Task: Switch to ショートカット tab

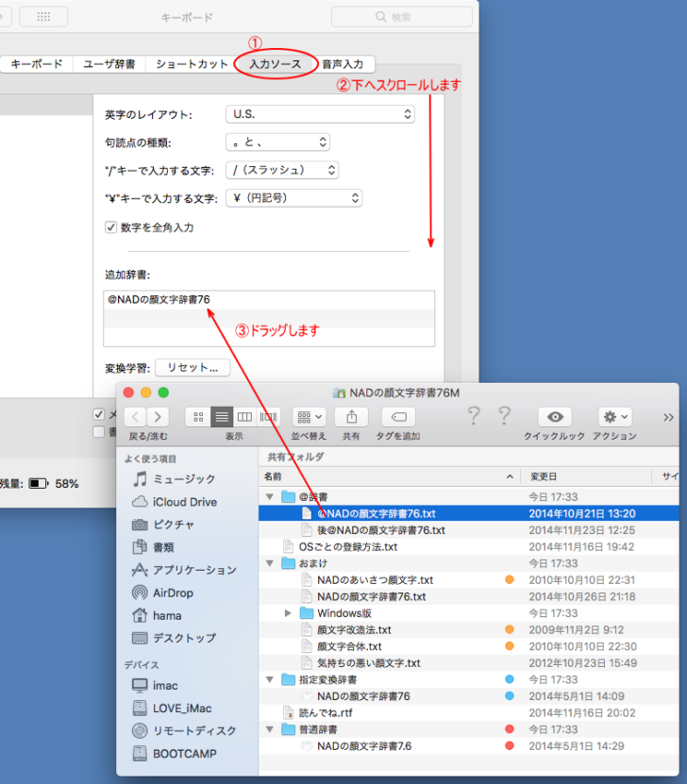Action: click(192, 64)
